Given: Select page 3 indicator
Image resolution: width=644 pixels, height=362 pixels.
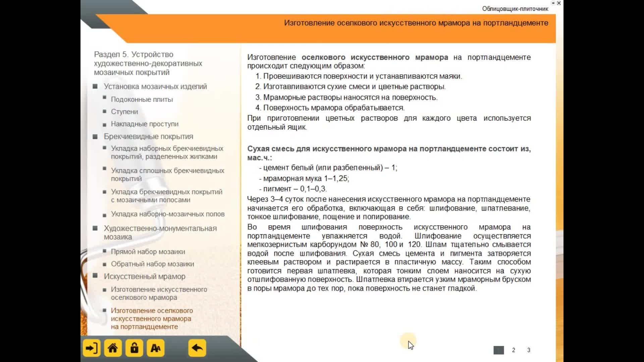Looking at the screenshot, I should (529, 350).
